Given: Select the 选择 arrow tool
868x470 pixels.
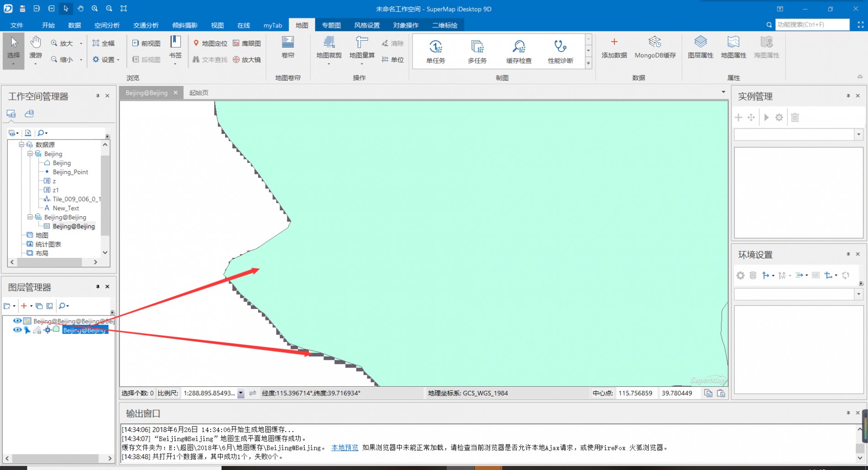Looking at the screenshot, I should pyautogui.click(x=14, y=50).
